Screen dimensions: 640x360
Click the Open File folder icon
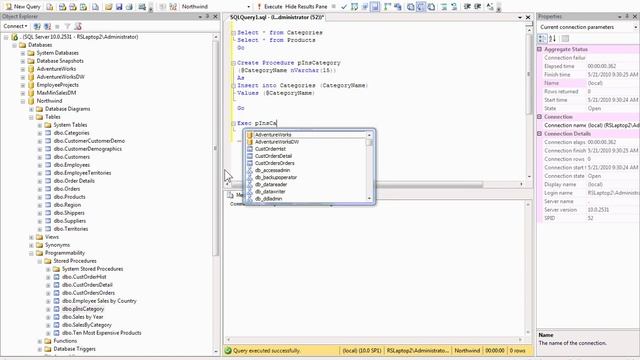point(109,7)
